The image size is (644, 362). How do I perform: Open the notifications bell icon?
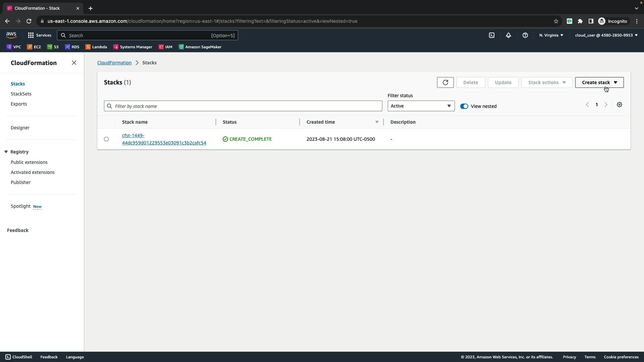pos(508,35)
